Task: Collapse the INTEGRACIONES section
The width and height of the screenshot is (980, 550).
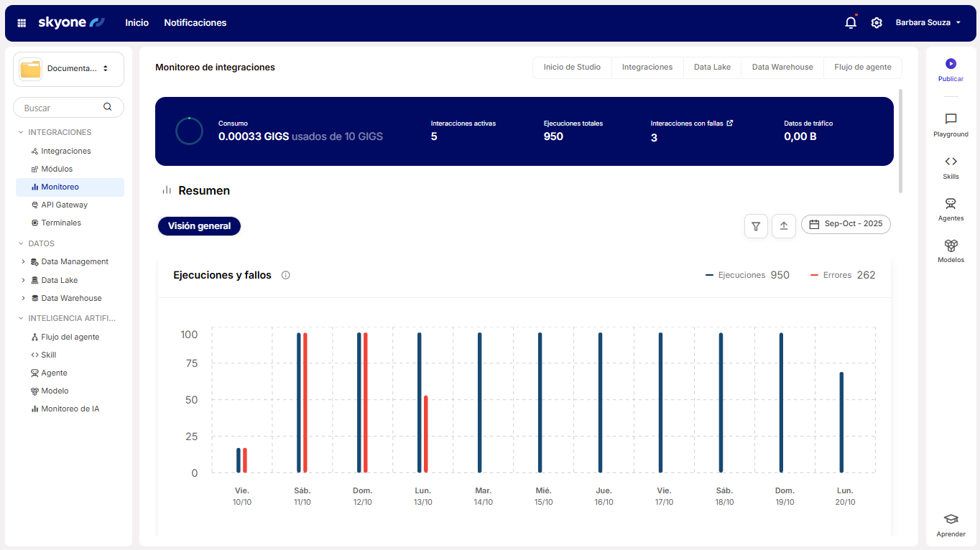Action: click(21, 133)
